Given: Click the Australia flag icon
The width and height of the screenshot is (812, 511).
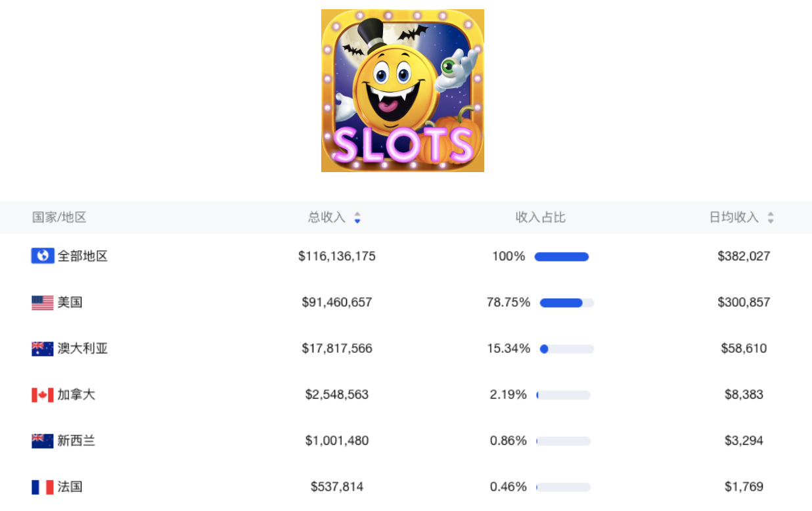Looking at the screenshot, I should click(43, 349).
